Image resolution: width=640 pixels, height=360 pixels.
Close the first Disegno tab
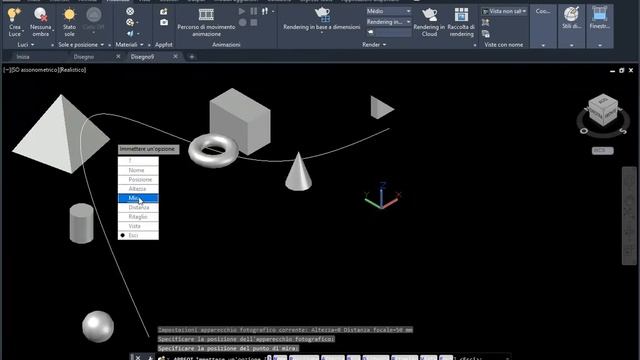coord(118,57)
